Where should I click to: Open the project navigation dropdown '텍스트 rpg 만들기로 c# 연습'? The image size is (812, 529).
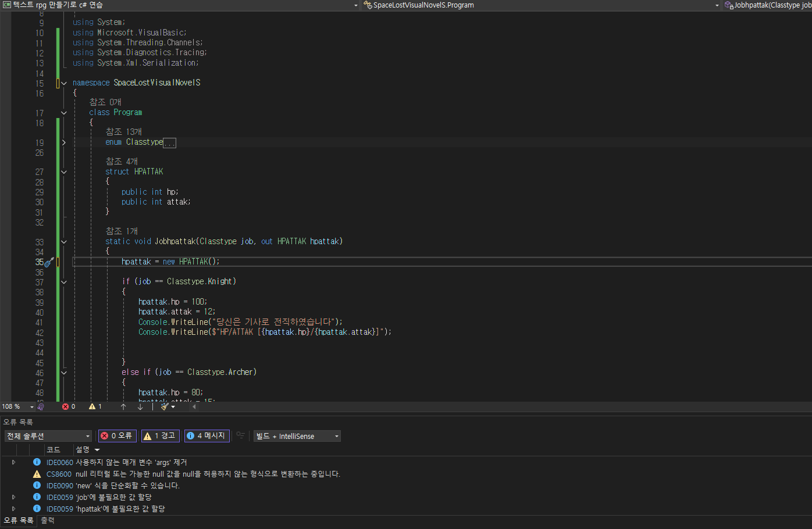[x=180, y=5]
